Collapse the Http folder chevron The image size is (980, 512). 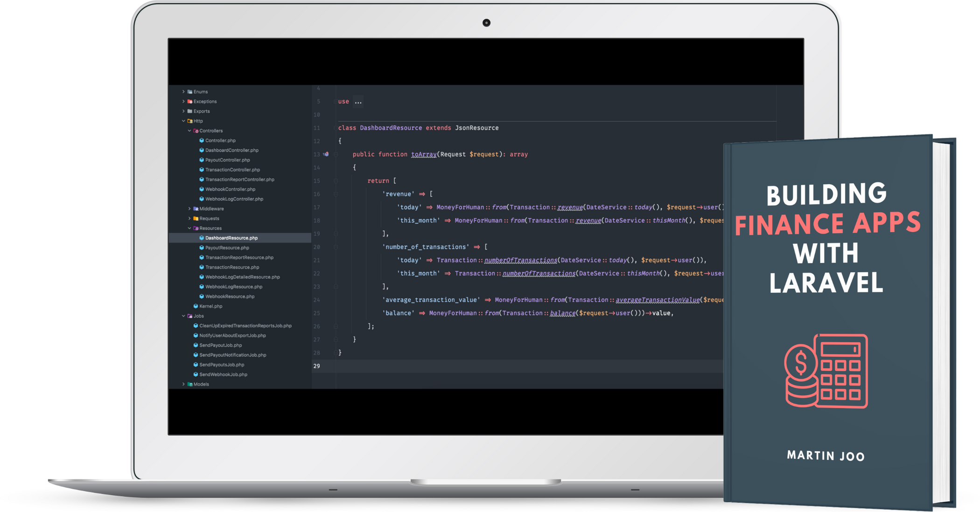[x=183, y=121]
